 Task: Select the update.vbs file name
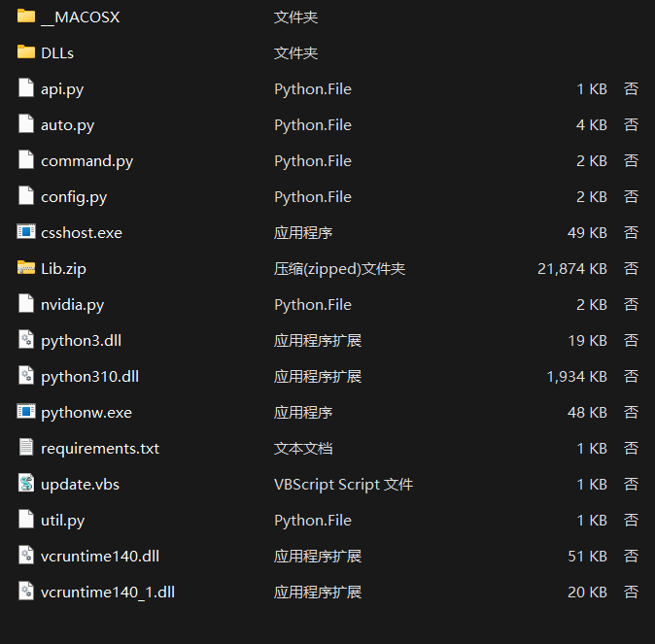pyautogui.click(x=80, y=485)
